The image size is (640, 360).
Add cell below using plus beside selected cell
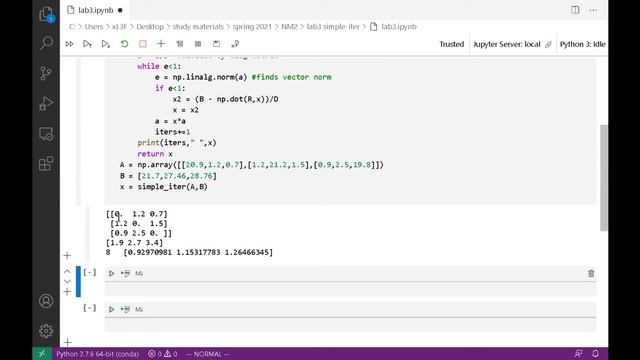point(67,291)
